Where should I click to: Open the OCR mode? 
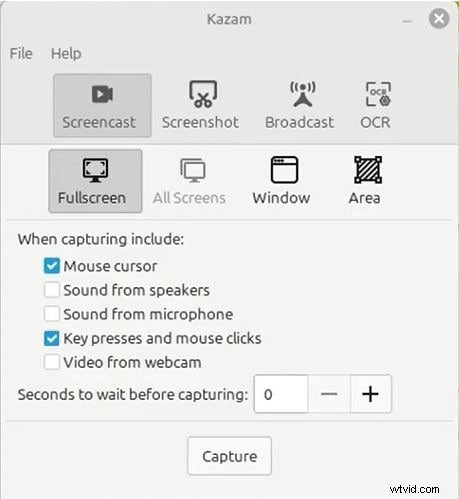tap(375, 105)
